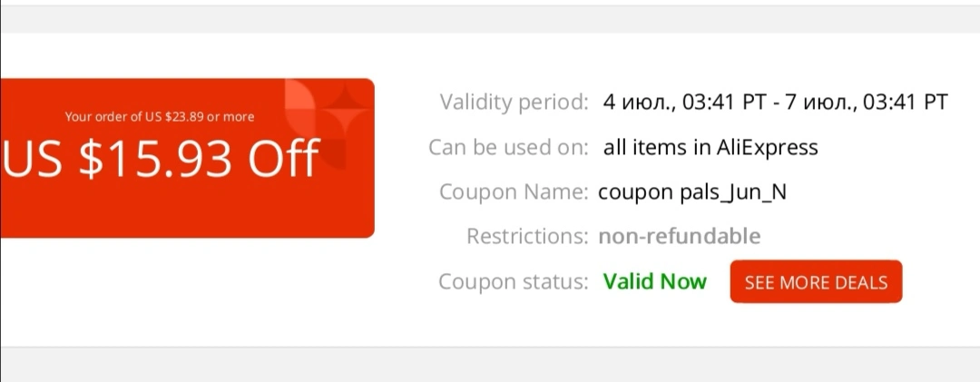
Task: Click the end date '7 июл., 03:41 PT'
Action: [x=867, y=102]
